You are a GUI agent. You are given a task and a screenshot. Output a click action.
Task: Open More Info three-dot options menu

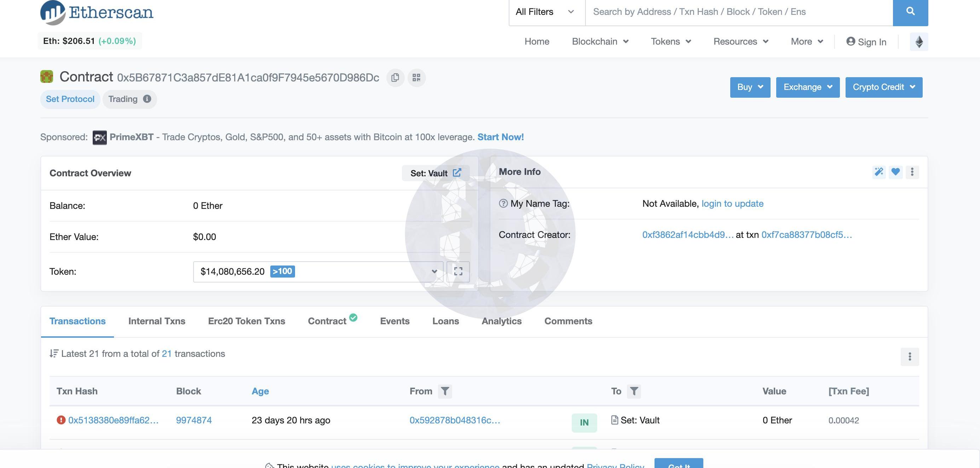[x=912, y=172]
